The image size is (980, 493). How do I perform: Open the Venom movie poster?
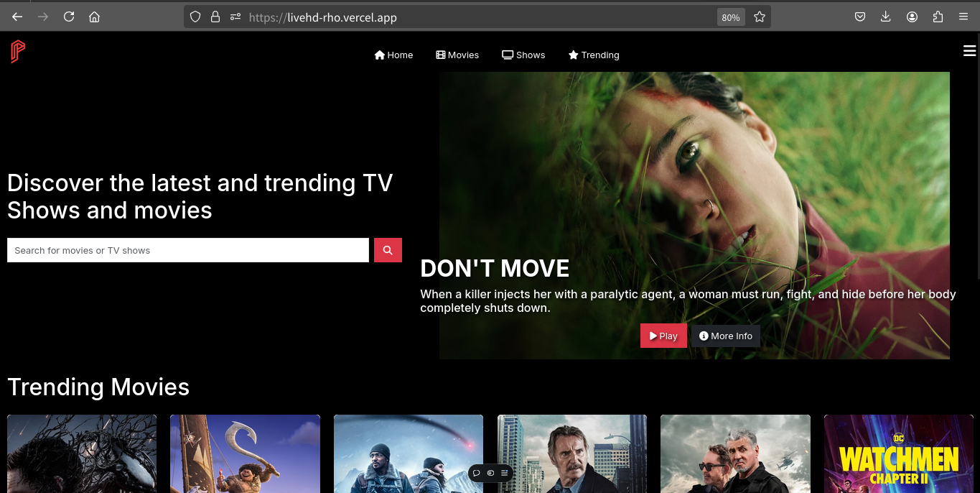point(82,453)
